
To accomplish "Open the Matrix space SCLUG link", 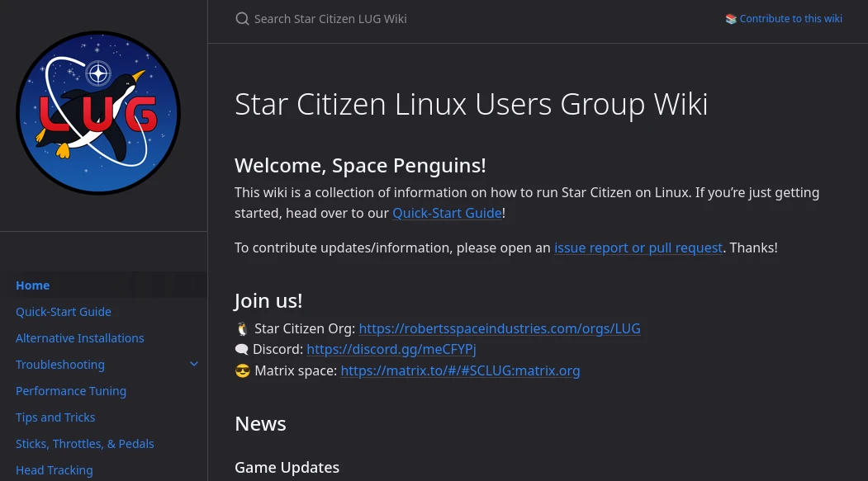I will [460, 370].
